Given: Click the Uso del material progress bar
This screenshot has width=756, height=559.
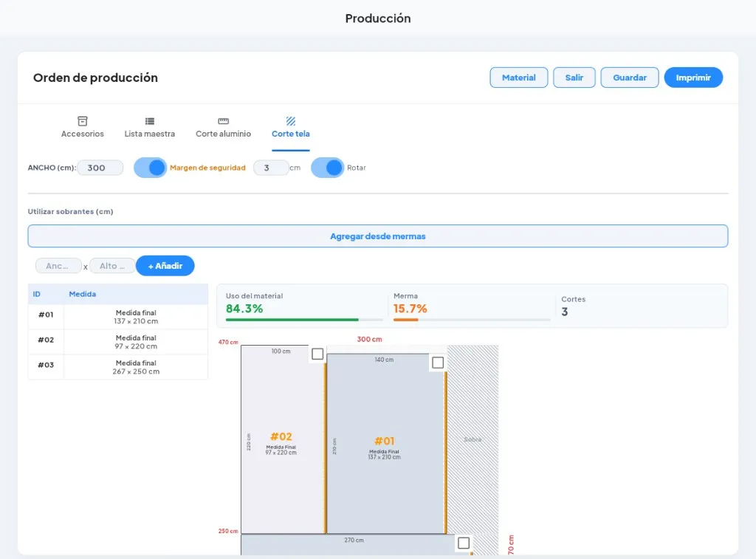Looking at the screenshot, I should (304, 319).
